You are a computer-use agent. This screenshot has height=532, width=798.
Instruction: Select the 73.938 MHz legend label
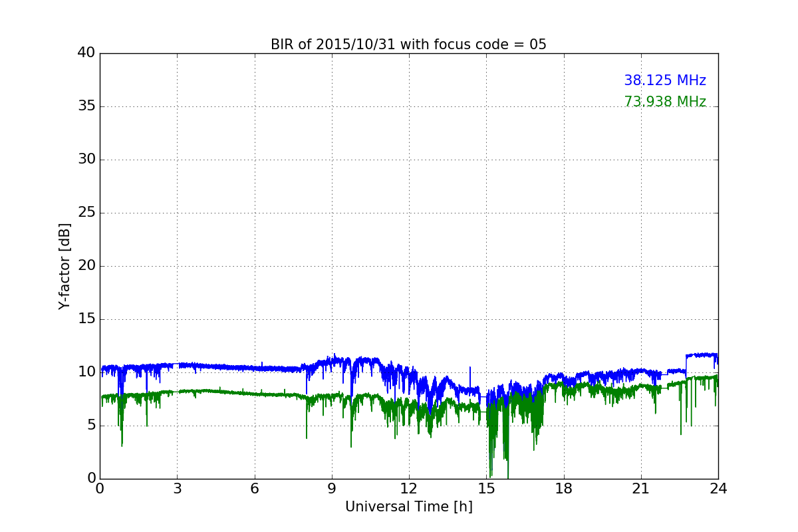(665, 102)
